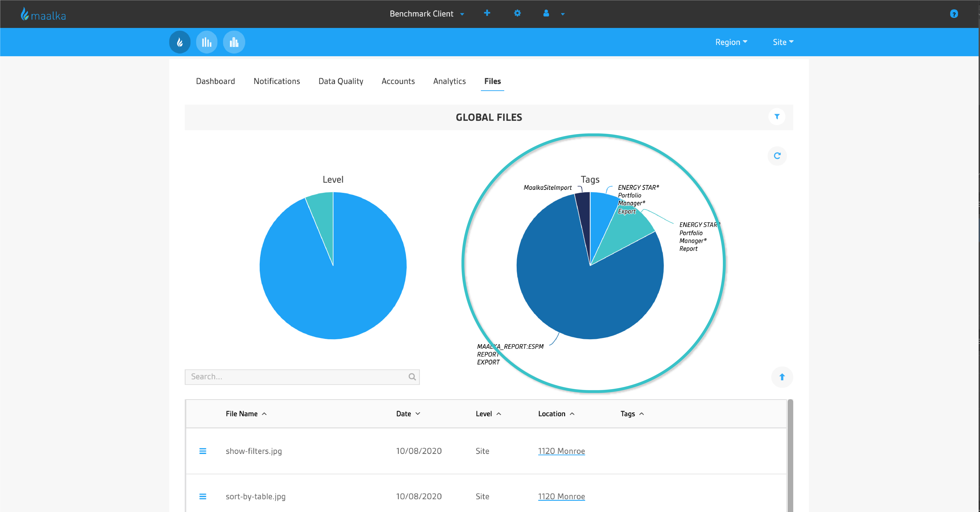Switch to the Accounts tab
The width and height of the screenshot is (980, 512).
point(398,81)
